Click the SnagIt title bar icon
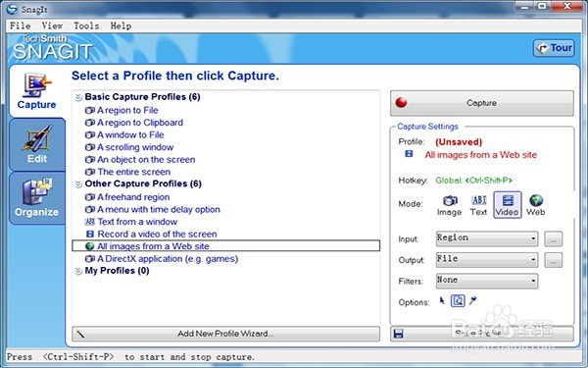The width and height of the screenshot is (588, 368). [12, 9]
